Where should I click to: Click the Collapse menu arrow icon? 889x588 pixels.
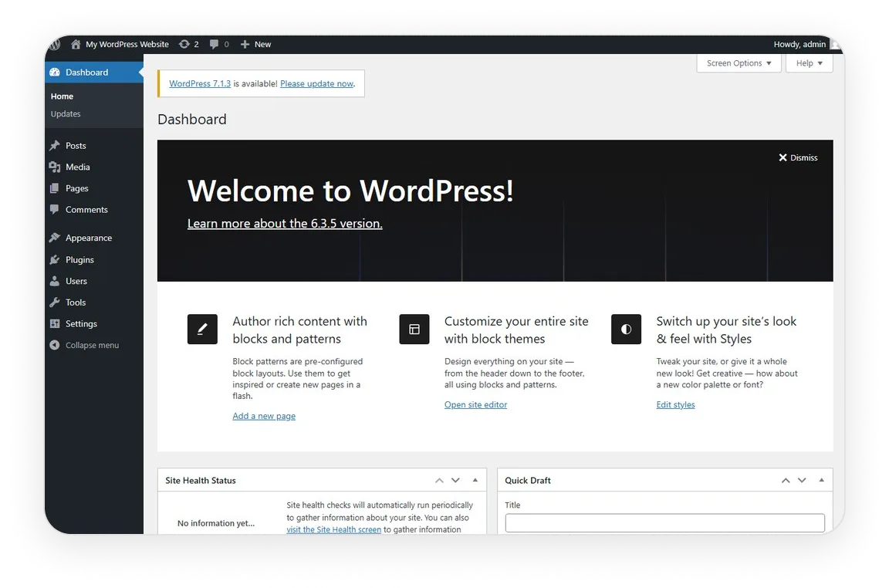(x=55, y=345)
